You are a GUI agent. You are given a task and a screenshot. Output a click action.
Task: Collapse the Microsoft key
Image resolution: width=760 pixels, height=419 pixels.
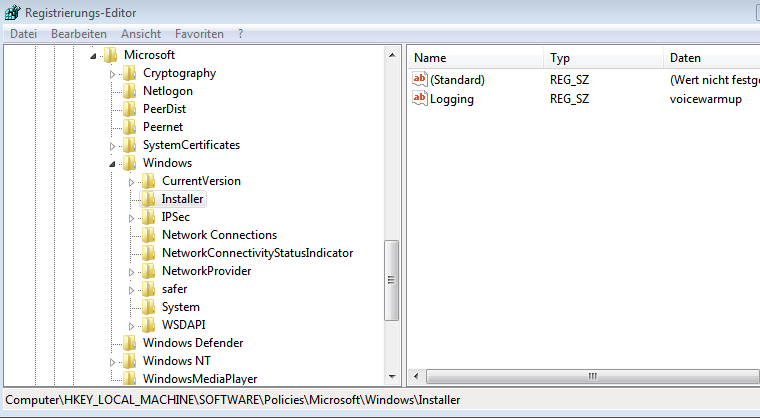pyautogui.click(x=93, y=57)
